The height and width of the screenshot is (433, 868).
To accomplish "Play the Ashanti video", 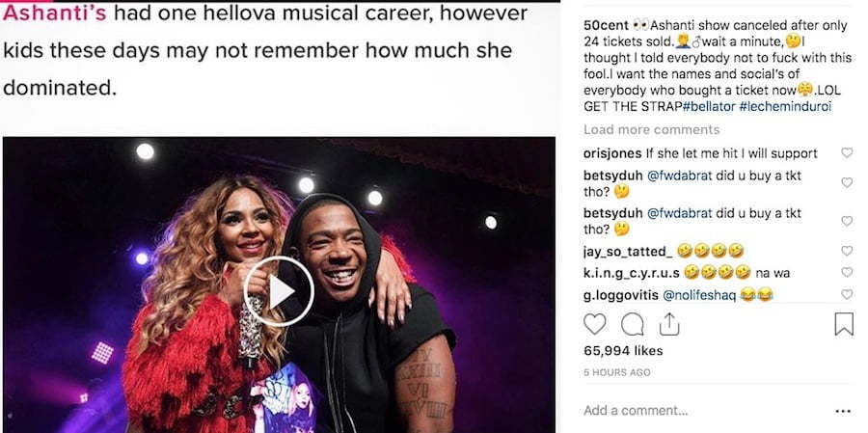I will click(x=279, y=291).
